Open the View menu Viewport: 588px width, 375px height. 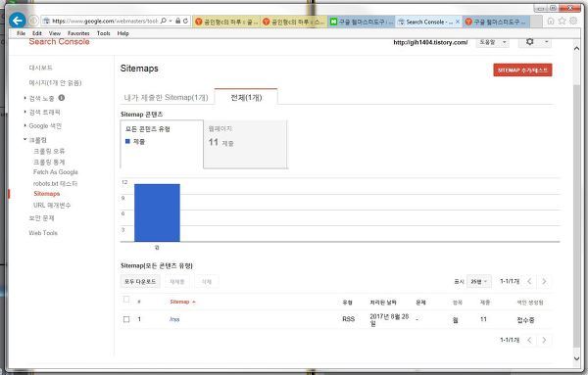click(x=55, y=33)
